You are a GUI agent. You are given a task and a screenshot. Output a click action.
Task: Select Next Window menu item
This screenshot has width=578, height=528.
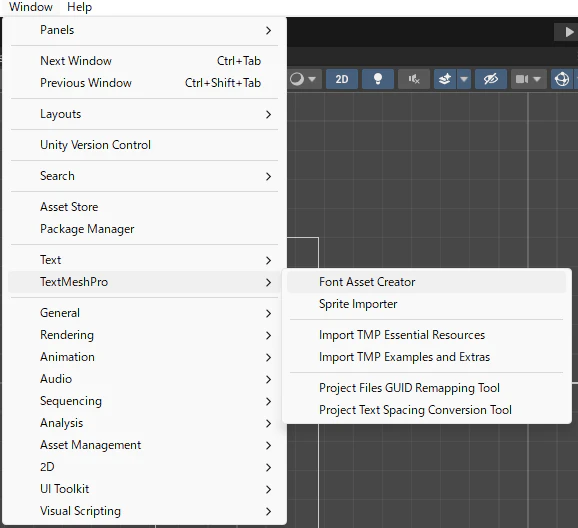[144, 61]
